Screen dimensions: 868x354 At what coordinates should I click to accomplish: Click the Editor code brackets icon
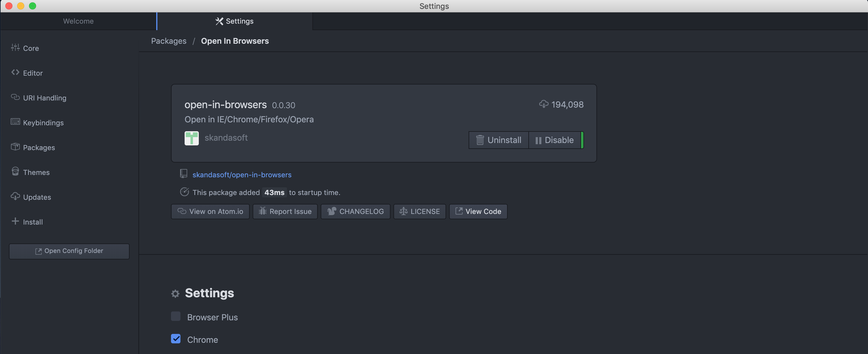(15, 72)
